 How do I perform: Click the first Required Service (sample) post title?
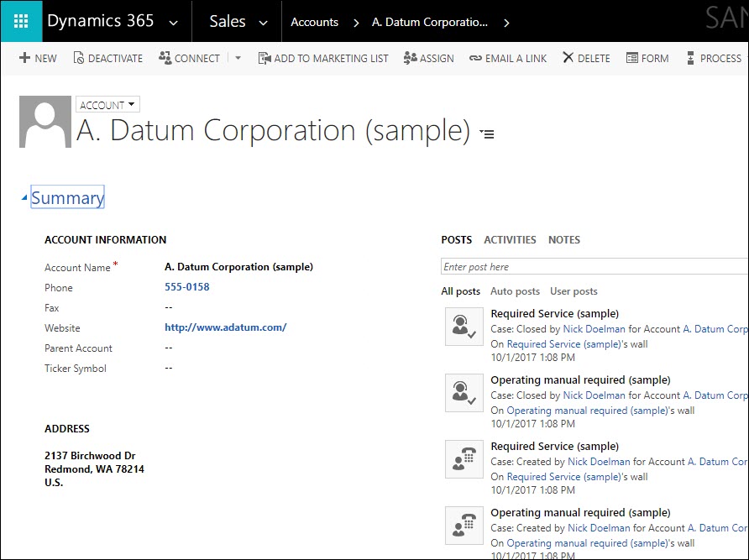coord(554,313)
